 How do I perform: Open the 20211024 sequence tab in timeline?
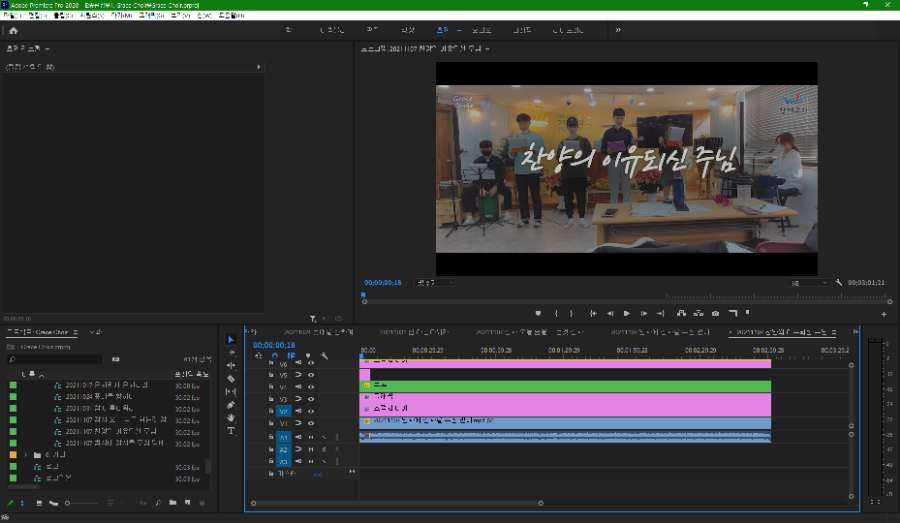319,332
